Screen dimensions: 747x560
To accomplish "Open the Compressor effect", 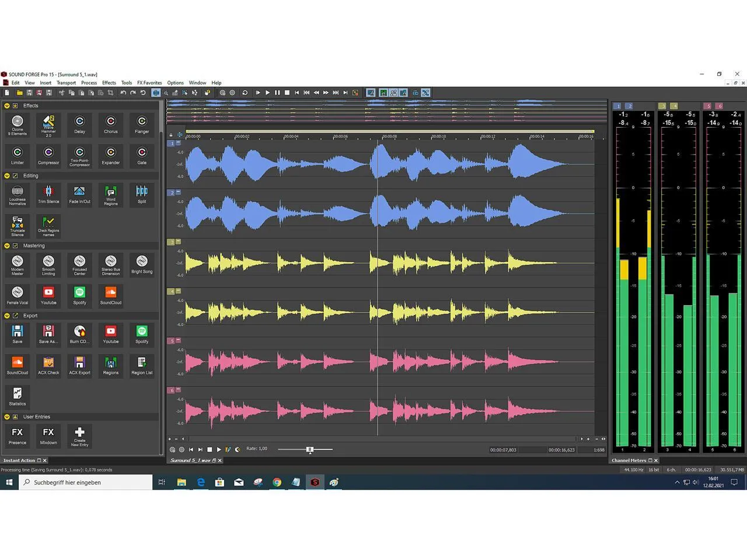I will (x=48, y=155).
